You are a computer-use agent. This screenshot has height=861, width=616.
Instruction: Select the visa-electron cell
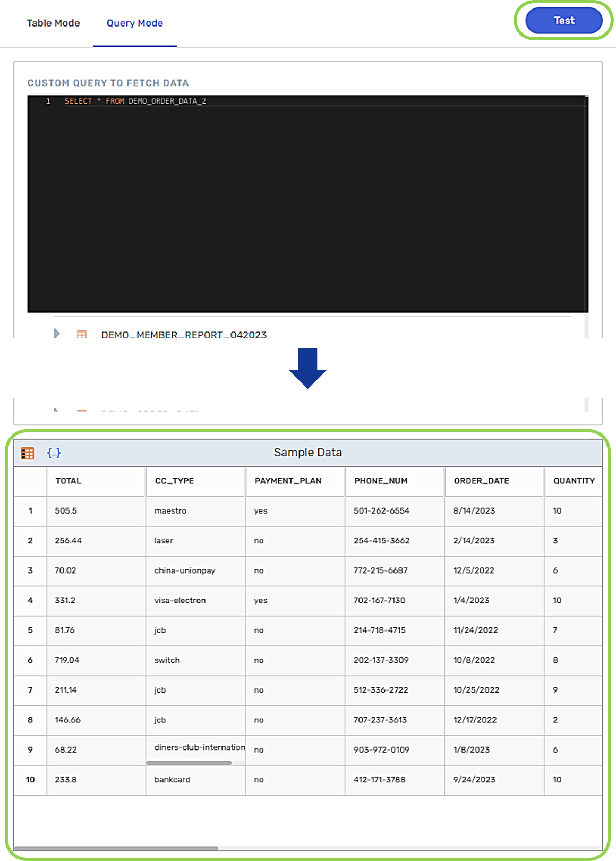[x=196, y=601]
